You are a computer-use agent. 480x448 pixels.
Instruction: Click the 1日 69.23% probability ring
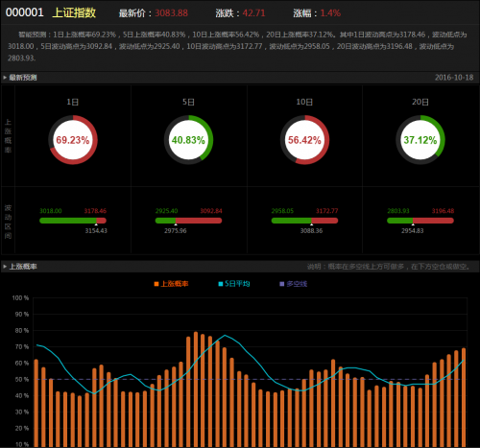click(73, 140)
